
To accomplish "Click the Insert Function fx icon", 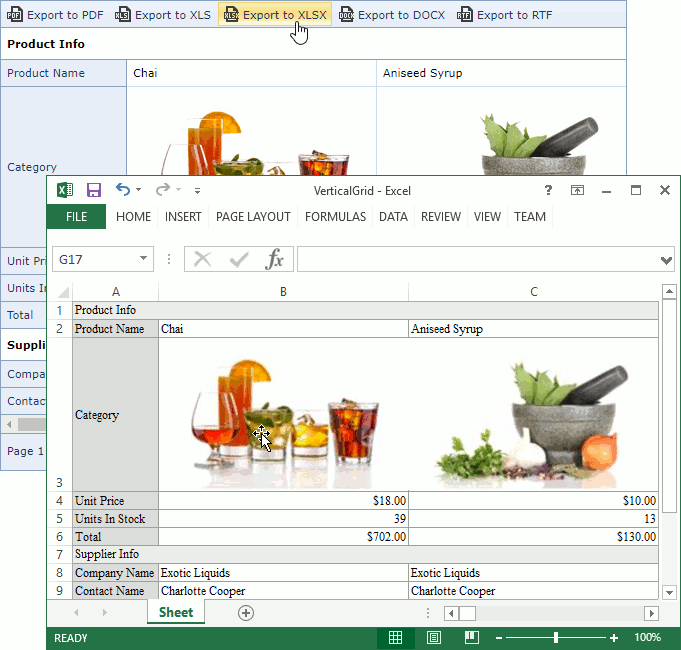I will [274, 259].
